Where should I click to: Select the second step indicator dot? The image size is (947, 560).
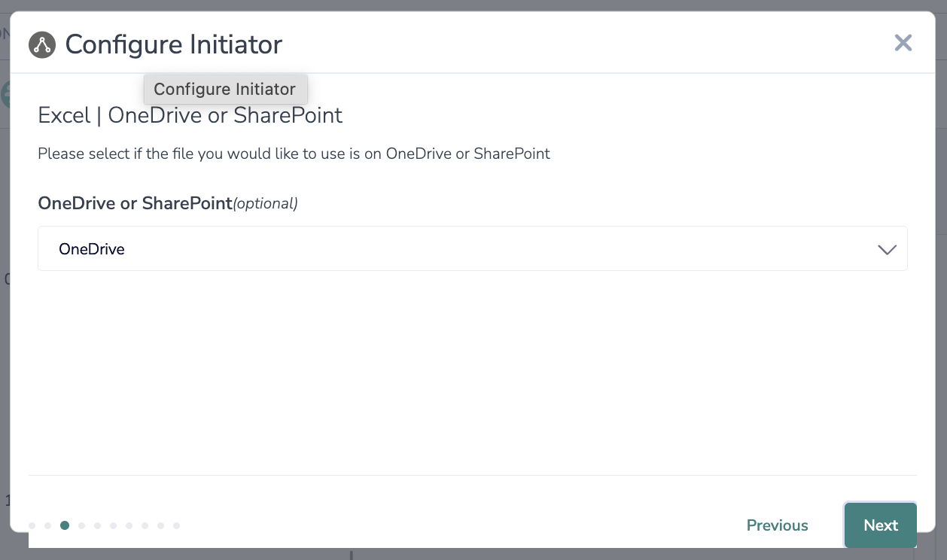pyautogui.click(x=48, y=525)
